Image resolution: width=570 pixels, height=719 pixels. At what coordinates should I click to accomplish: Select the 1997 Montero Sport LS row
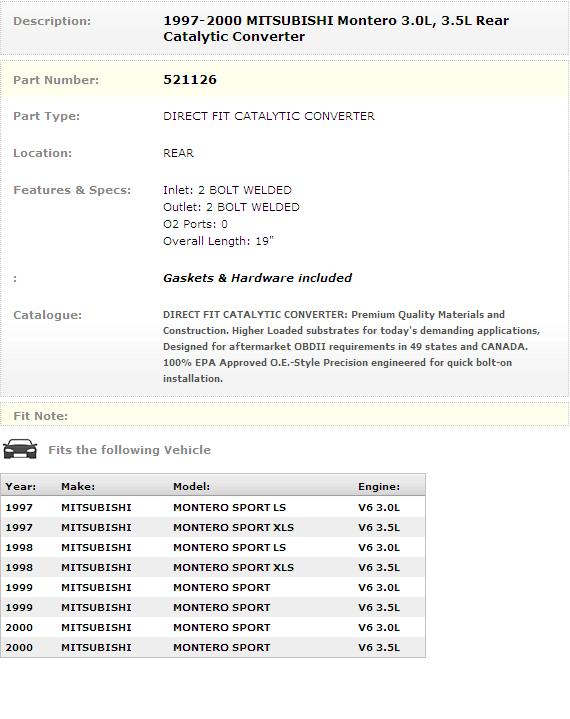click(213, 508)
